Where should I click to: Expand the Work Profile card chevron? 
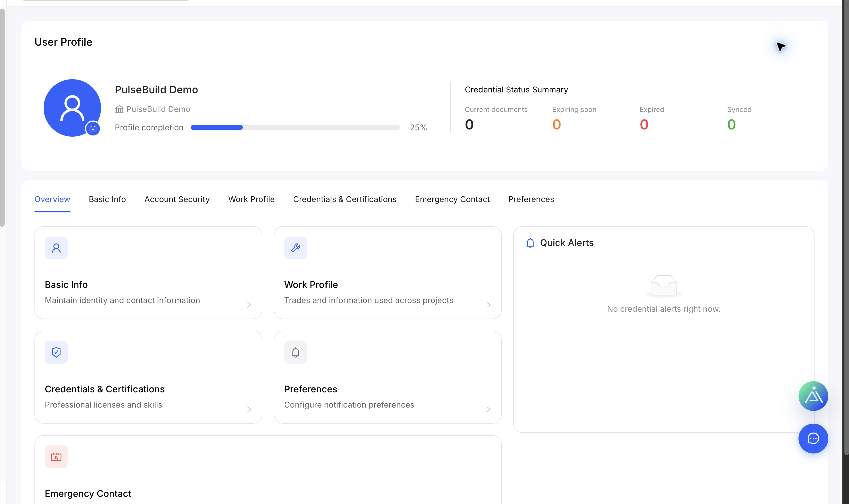point(488,305)
